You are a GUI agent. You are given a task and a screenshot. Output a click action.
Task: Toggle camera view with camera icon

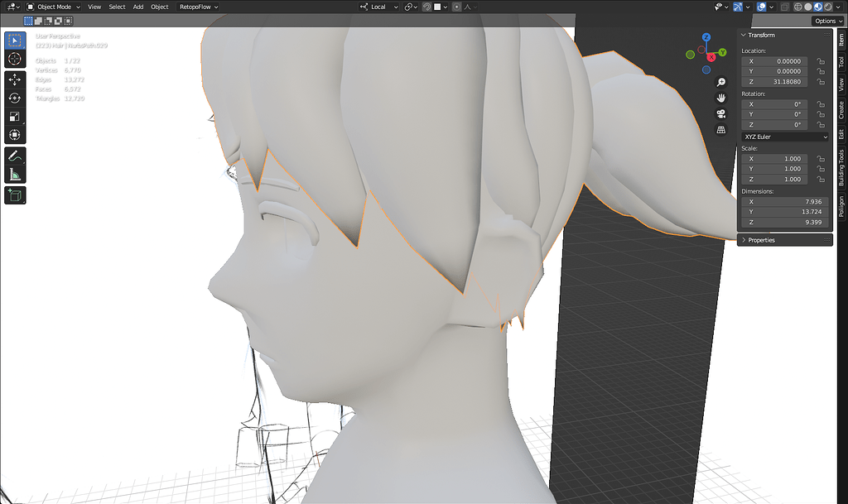(x=721, y=113)
